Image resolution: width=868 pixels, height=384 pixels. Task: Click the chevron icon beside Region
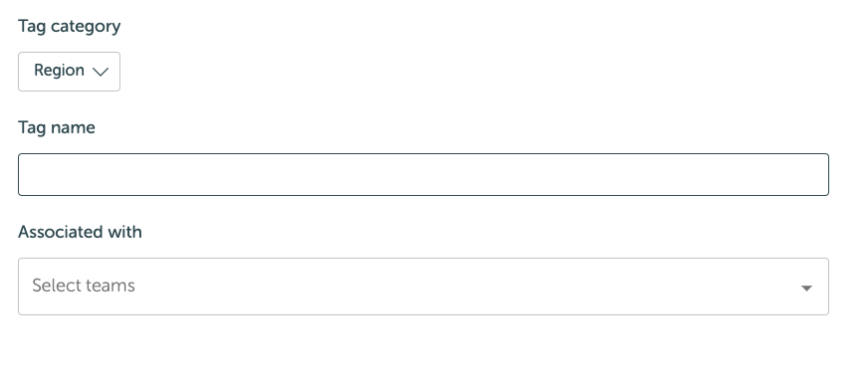tap(101, 72)
